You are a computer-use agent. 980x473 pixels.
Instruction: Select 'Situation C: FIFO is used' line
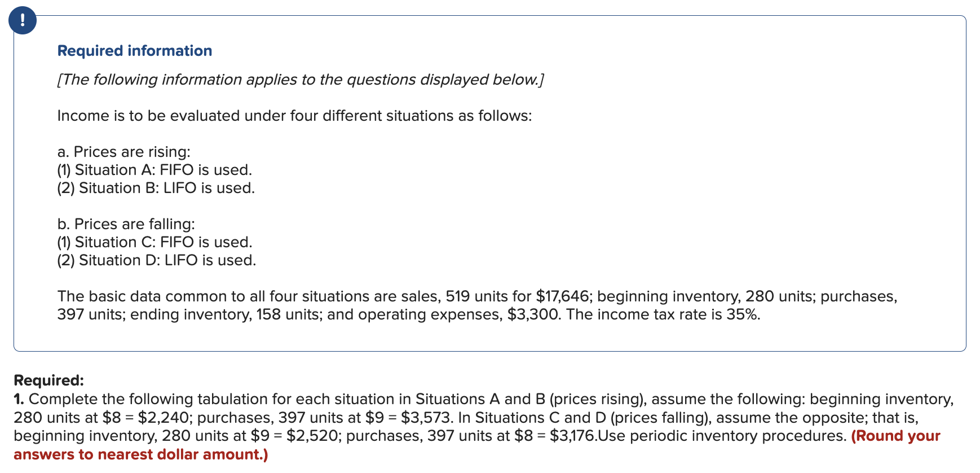tap(155, 242)
